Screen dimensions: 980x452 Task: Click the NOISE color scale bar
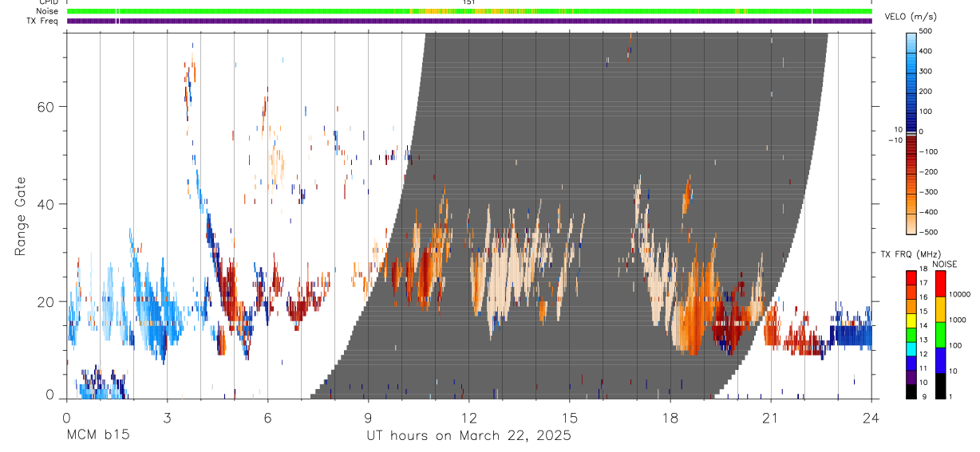940,334
